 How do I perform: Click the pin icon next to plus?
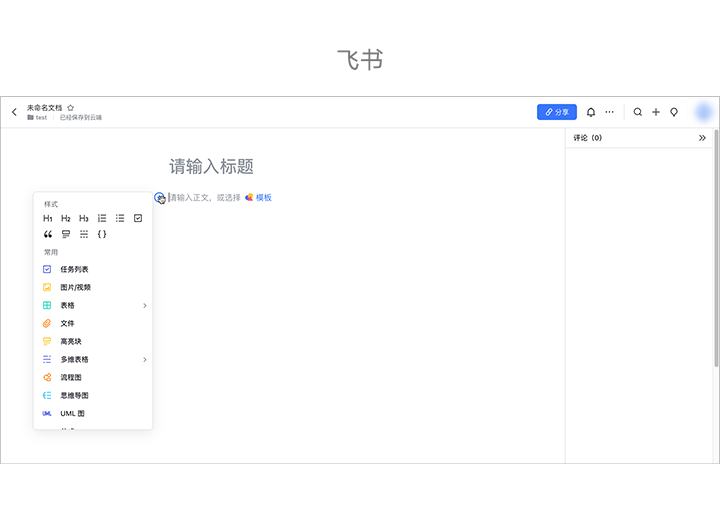[674, 112]
